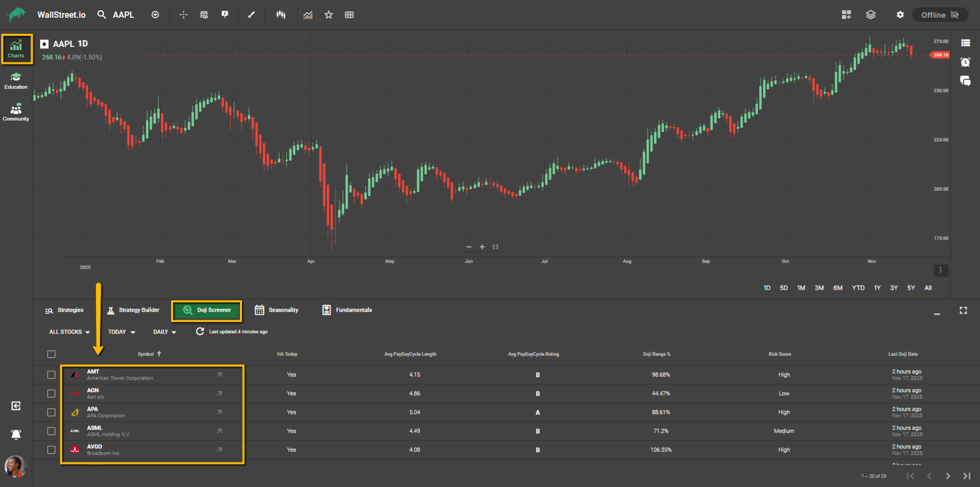Click the notification bell icon

tap(16, 434)
